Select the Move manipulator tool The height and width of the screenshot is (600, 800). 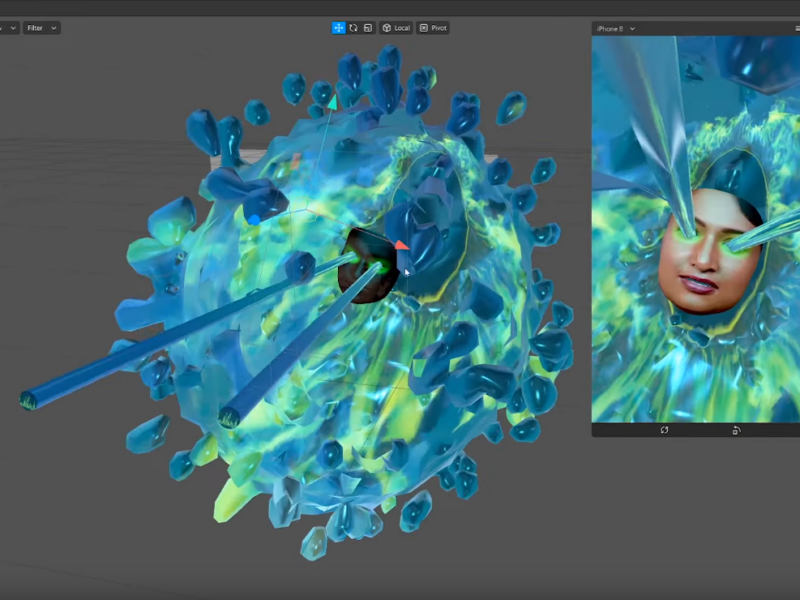pyautogui.click(x=338, y=28)
